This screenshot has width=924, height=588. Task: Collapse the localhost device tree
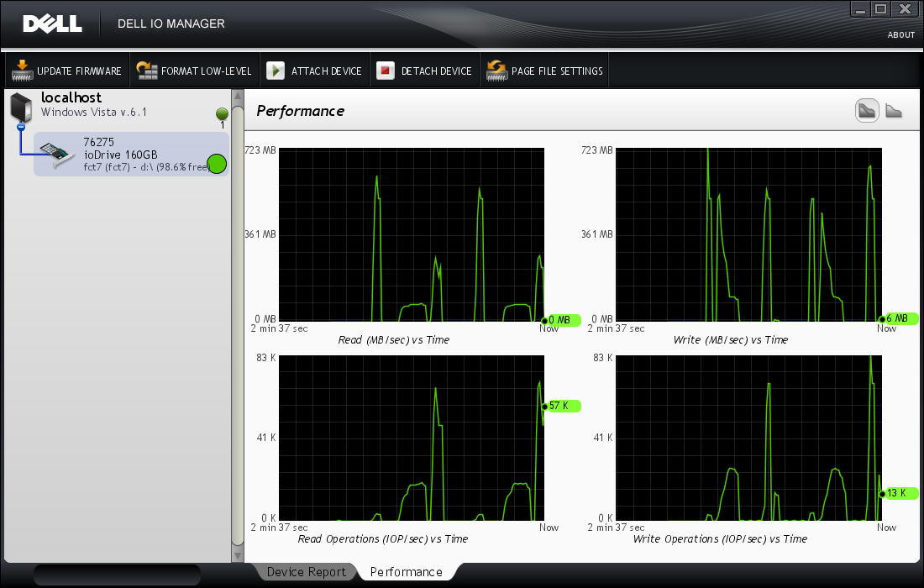(21, 127)
